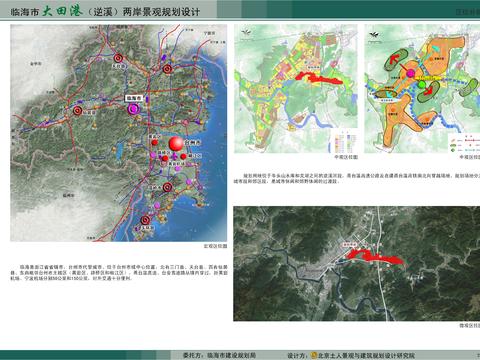Click the bird logo on the land-use map

tap(246, 32)
